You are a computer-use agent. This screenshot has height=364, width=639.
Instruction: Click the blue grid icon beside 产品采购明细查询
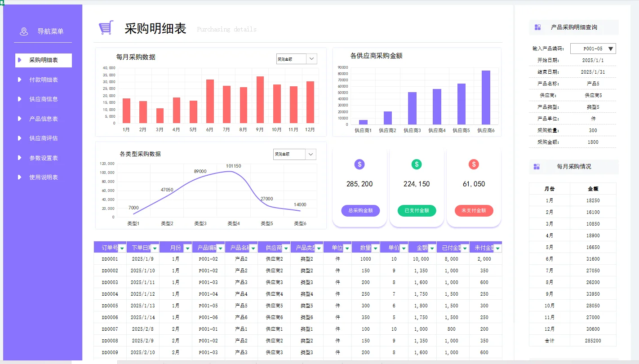click(537, 27)
